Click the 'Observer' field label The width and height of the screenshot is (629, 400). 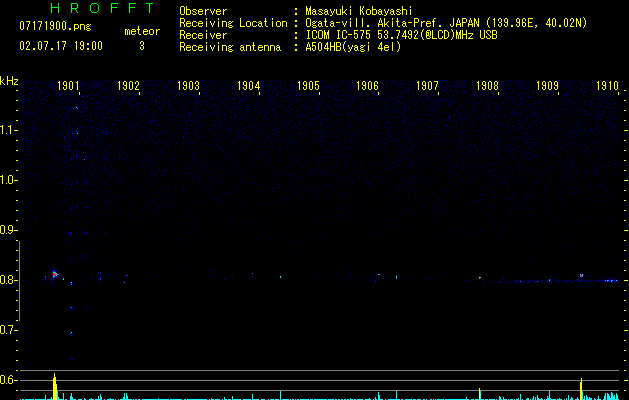pyautogui.click(x=203, y=11)
